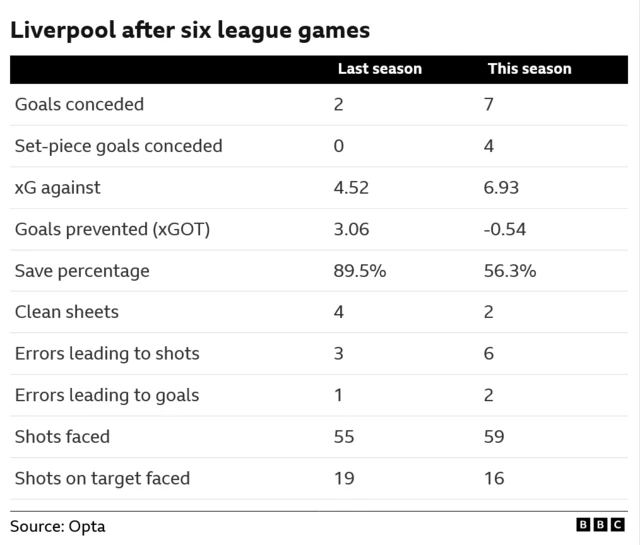Screen dimensions: 640x545
Task: Click the 'Clean sheets' row label
Action: coord(66,312)
